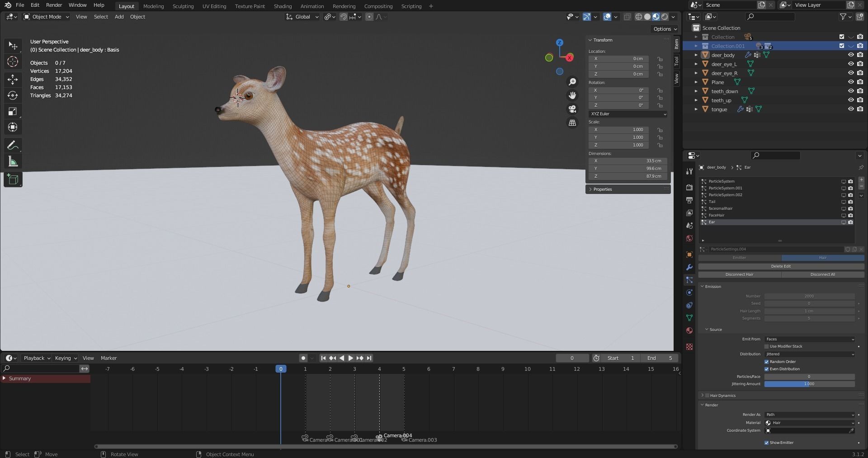This screenshot has height=458, width=868.
Task: Click the zoom viewport magnifier icon
Action: click(x=572, y=82)
